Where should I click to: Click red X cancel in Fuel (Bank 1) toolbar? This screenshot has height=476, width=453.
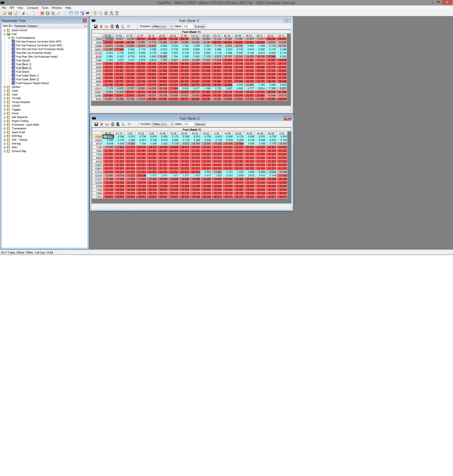[x=101, y=27]
